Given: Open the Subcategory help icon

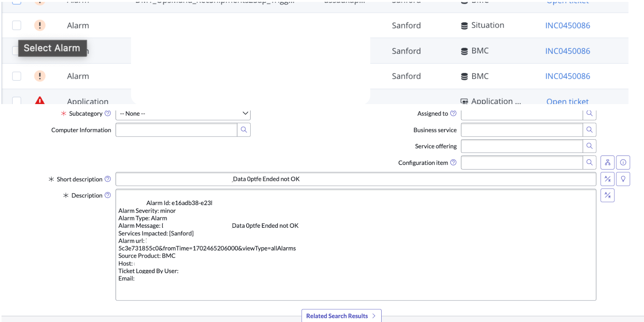Looking at the screenshot, I should click(x=108, y=113).
